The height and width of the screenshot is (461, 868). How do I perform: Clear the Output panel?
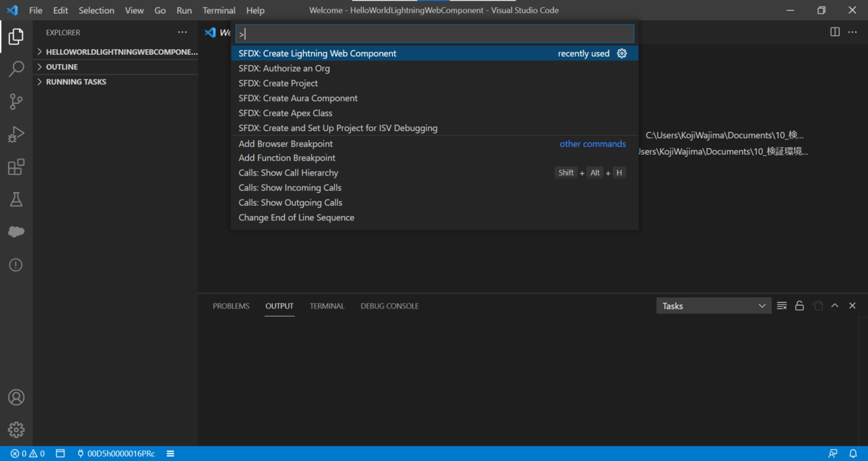point(782,306)
